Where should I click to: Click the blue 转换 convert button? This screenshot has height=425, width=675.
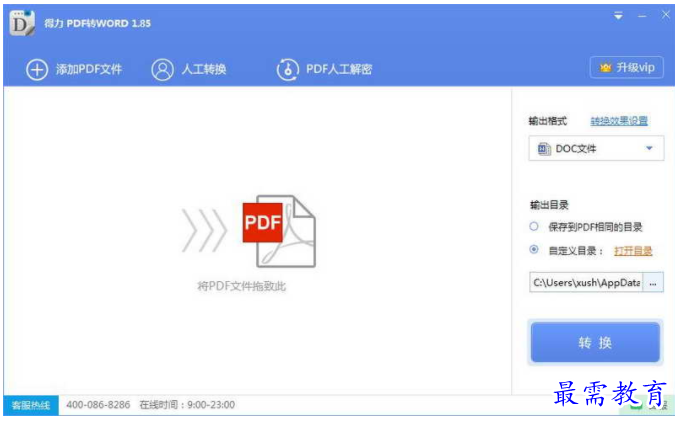point(595,342)
